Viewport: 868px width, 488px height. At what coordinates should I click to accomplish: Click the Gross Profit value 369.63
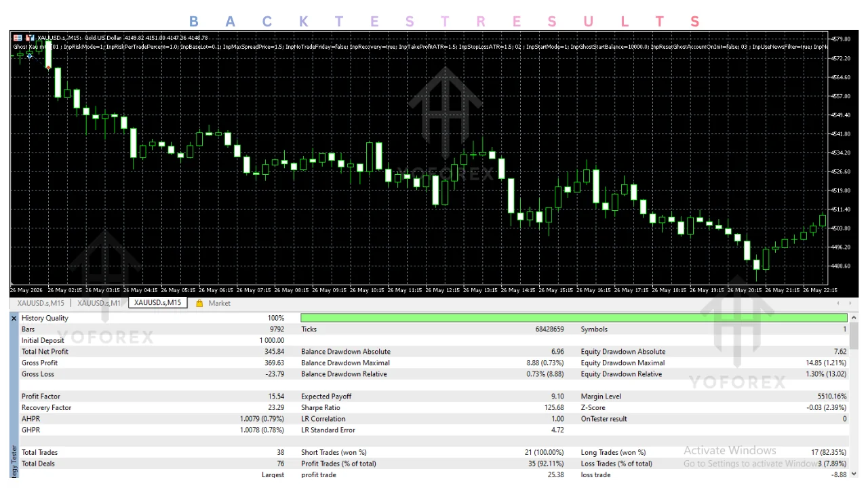275,363
